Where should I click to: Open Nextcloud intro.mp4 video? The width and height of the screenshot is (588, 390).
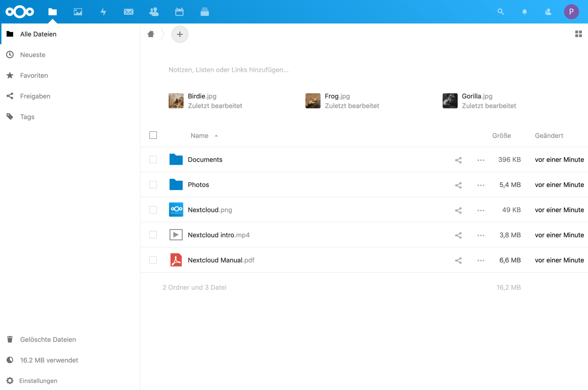pyautogui.click(x=219, y=235)
